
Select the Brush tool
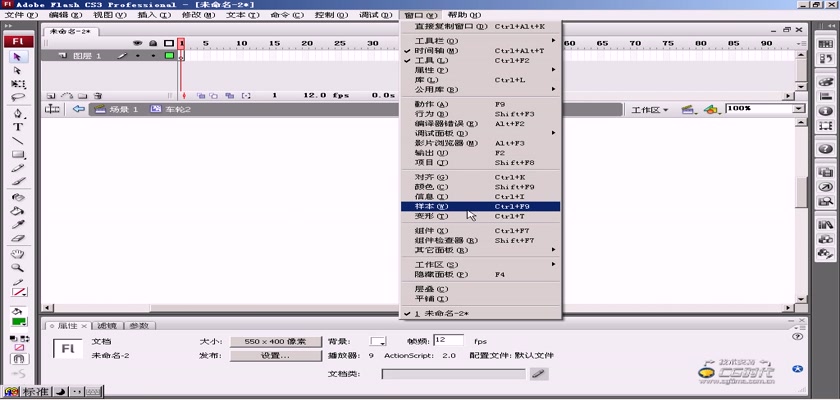pyautogui.click(x=18, y=182)
